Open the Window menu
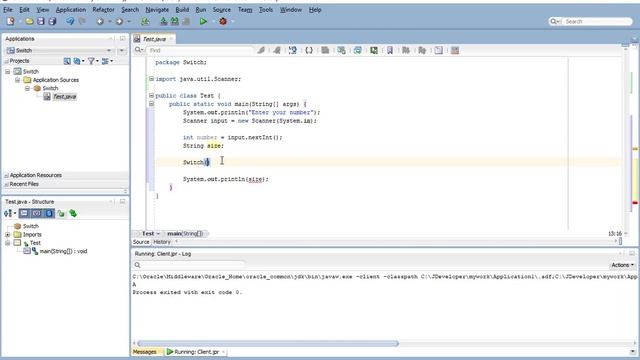The height and width of the screenshot is (360, 640). tap(291, 9)
